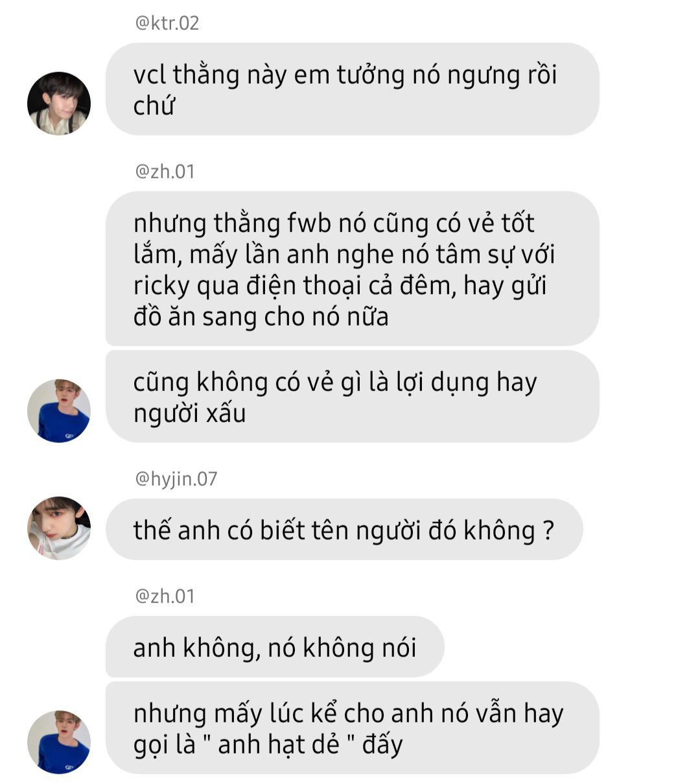The height and width of the screenshot is (782, 700).
Task: Click 'người xấu' at the end of zh.01's message
Action: click(189, 414)
